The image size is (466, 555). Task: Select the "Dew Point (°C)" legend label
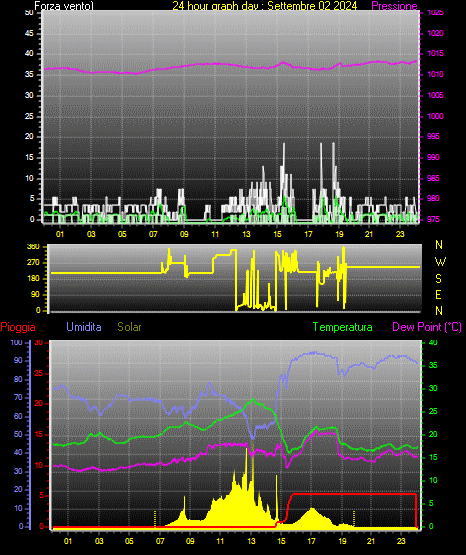pos(427,327)
